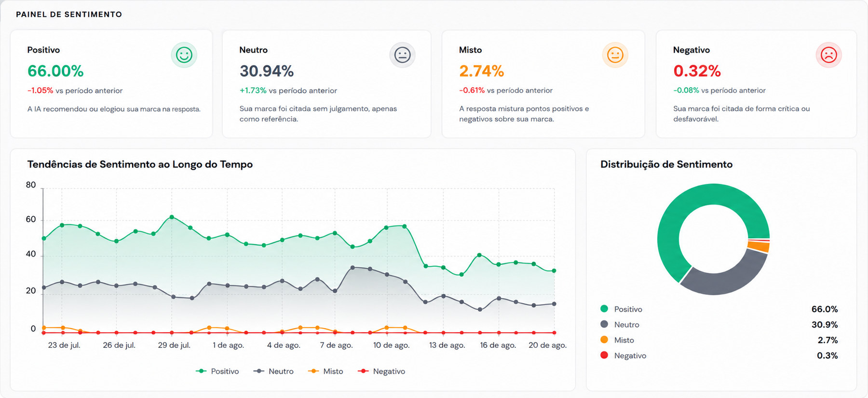
Task: Click the green smiley face Positivo icon
Action: click(184, 55)
